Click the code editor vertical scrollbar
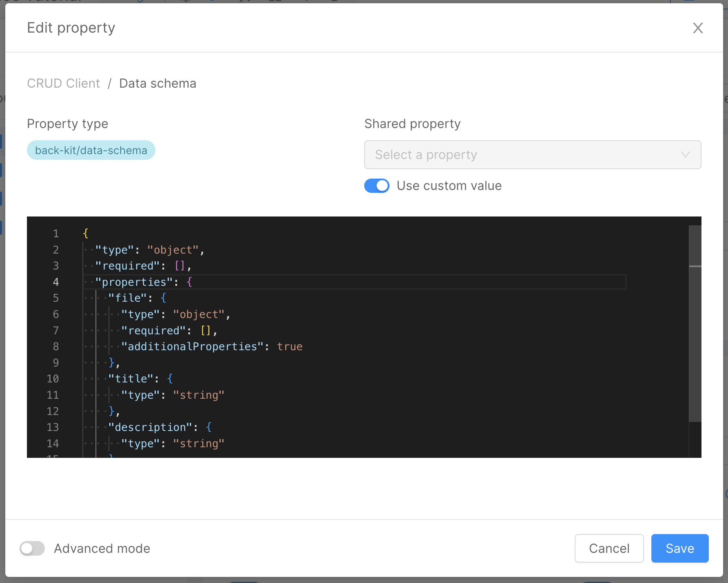The image size is (728, 583). click(x=695, y=326)
